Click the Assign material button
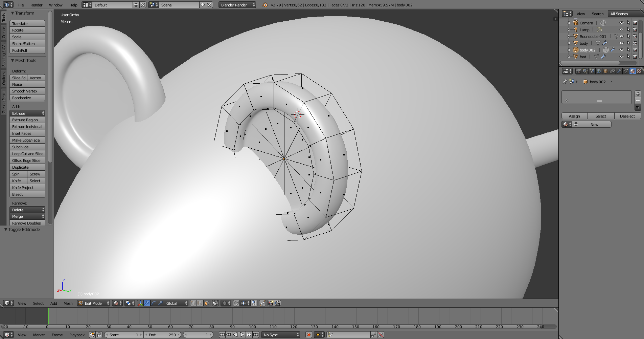The height and width of the screenshot is (339, 644). coord(574,116)
